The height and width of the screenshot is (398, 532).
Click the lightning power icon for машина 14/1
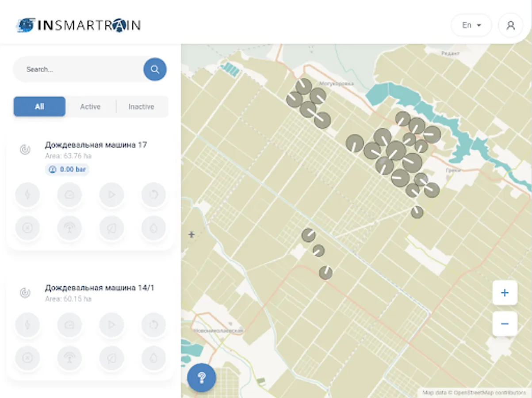[x=27, y=325]
